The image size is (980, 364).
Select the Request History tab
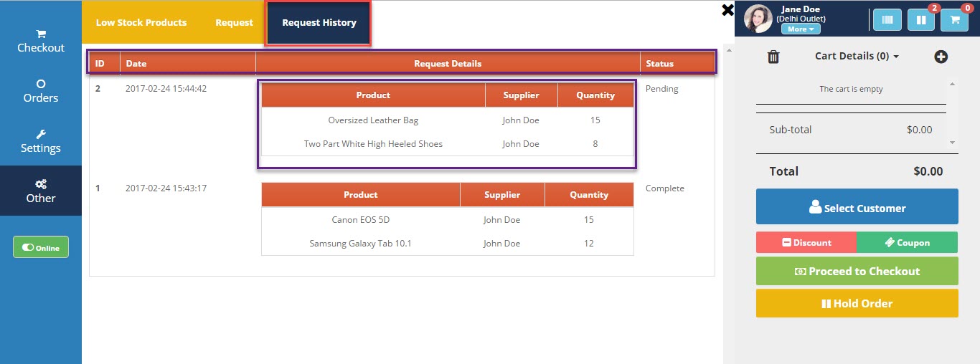[319, 23]
